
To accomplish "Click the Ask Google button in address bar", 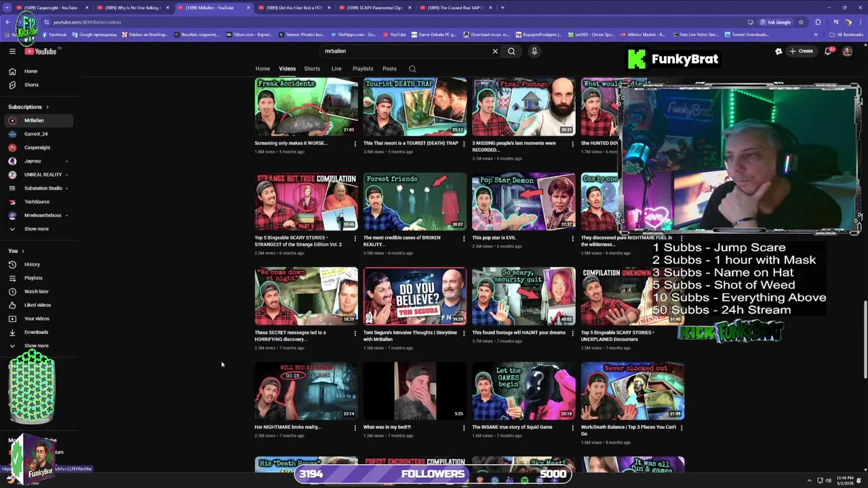I will click(x=774, y=22).
